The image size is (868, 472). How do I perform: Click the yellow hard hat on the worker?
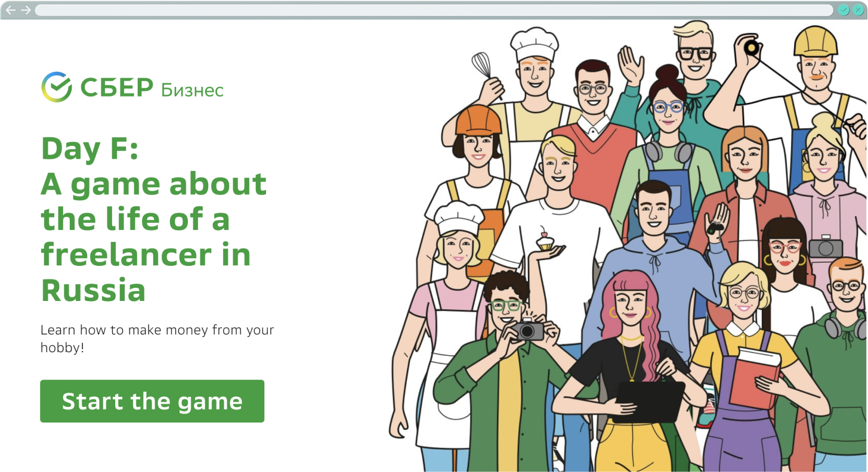click(816, 42)
